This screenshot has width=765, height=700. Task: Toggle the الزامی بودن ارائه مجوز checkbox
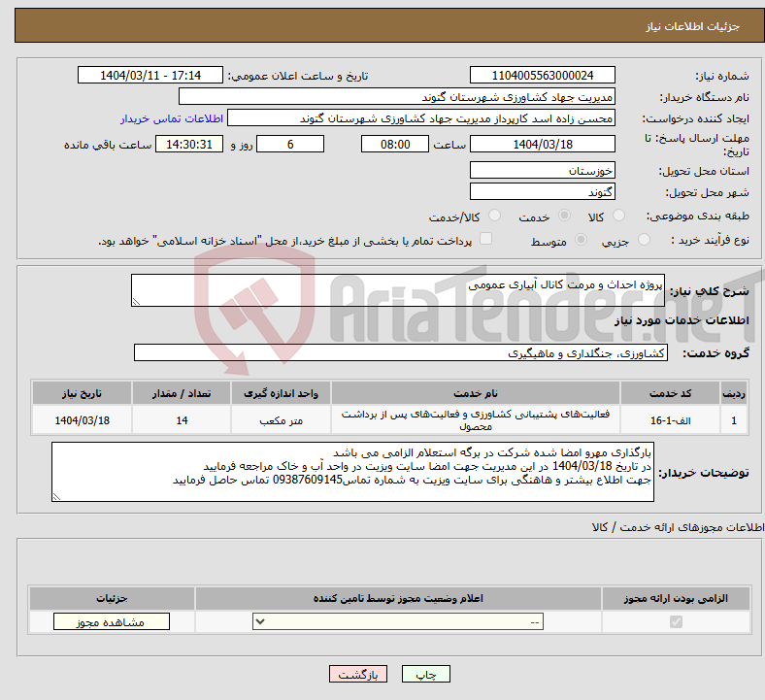point(676,621)
